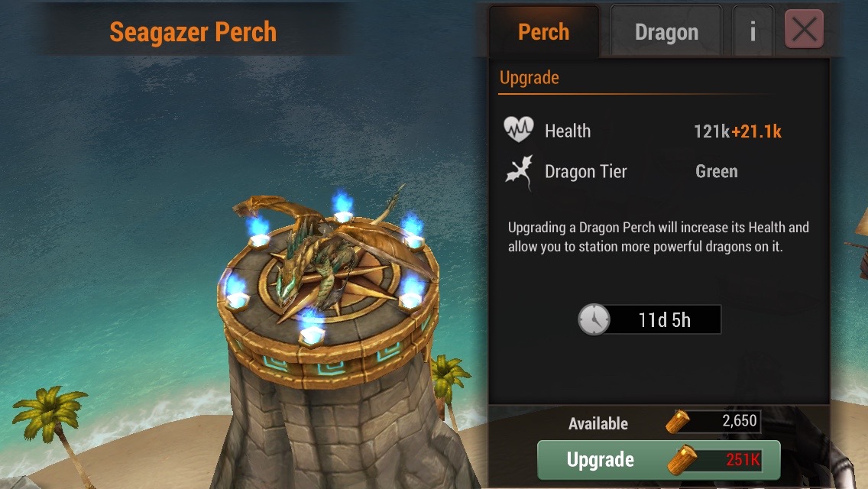Screen dimensions: 868x489
Task: Close the Seagazer Perch panel
Action: (x=804, y=29)
